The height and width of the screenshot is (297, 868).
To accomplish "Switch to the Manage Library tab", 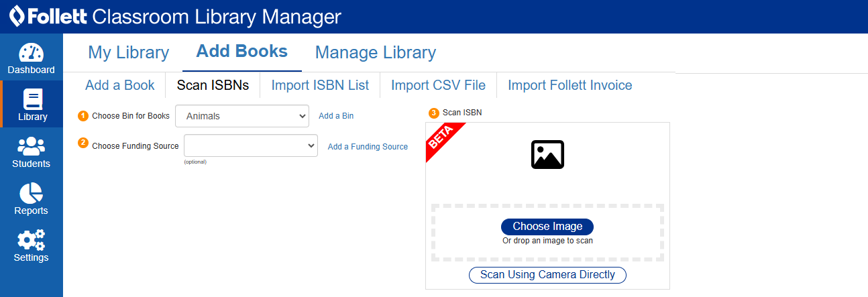I will 375,52.
